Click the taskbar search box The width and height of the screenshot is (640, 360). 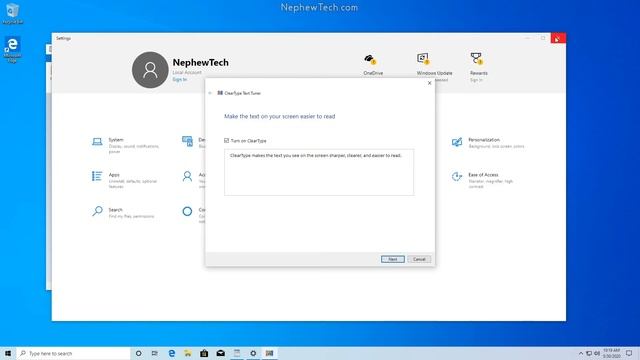(x=73, y=353)
